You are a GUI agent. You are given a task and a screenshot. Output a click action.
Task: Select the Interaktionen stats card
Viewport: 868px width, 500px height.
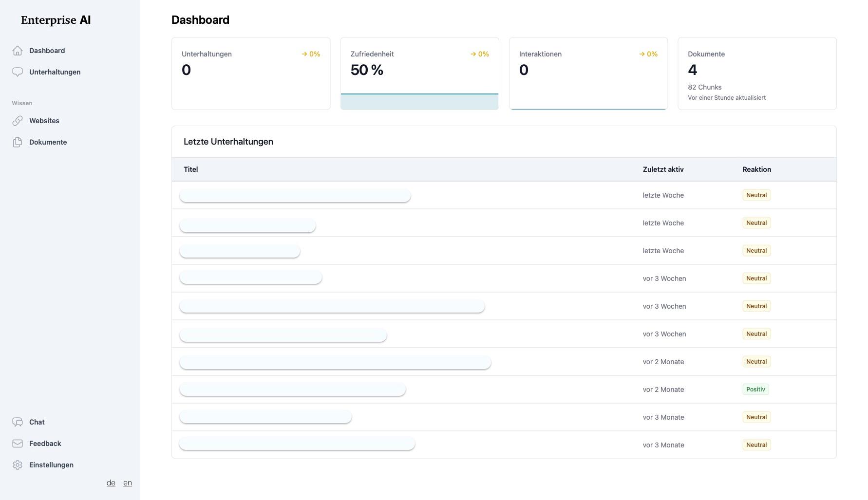[x=588, y=73]
